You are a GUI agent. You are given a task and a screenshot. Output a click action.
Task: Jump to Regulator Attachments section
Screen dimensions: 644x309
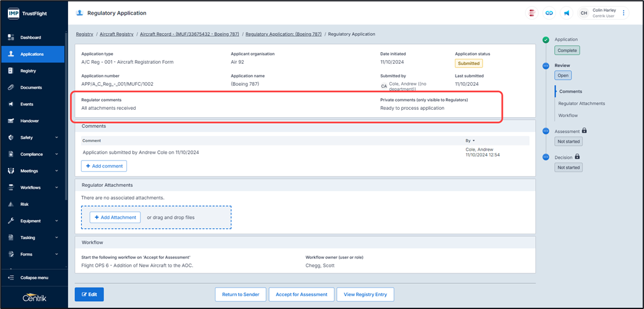pyautogui.click(x=581, y=104)
